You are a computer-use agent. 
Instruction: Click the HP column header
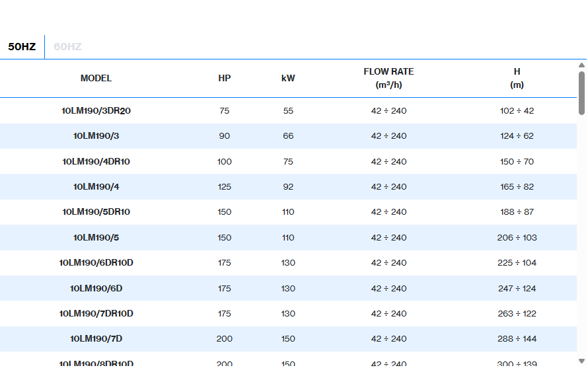(x=225, y=78)
